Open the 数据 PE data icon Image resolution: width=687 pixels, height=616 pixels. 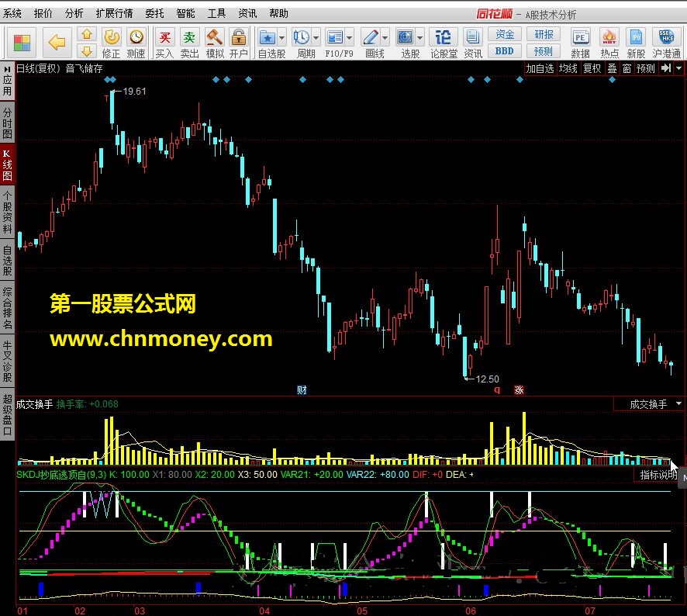pos(580,37)
